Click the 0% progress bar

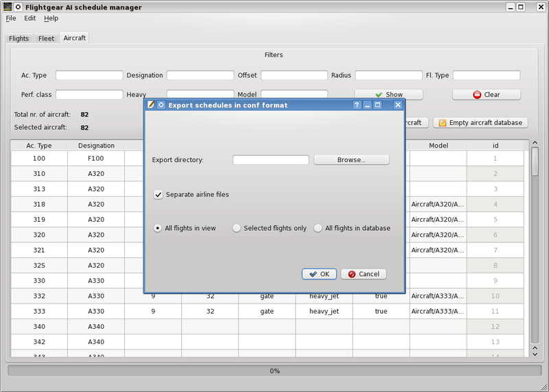[274, 371]
